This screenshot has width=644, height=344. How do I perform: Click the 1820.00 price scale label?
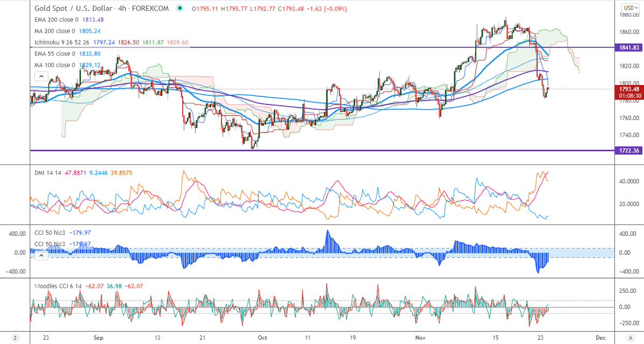click(629, 66)
